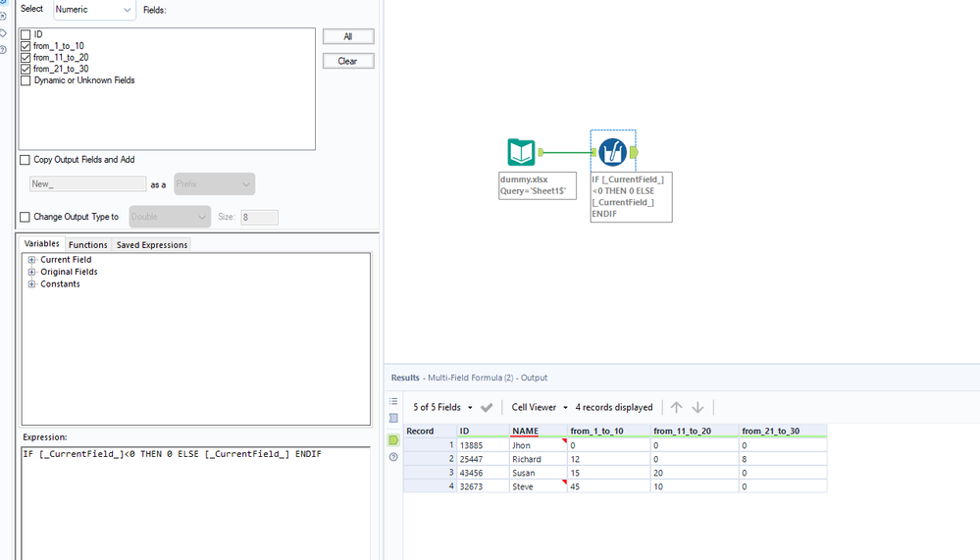Click the ID column header
Image resolution: width=980 pixels, height=560 pixels.
tap(483, 432)
